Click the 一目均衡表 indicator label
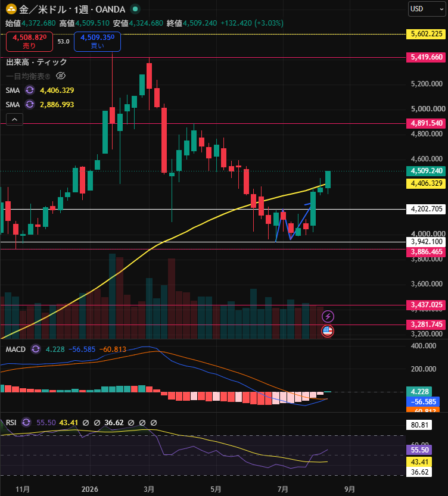 pos(28,76)
